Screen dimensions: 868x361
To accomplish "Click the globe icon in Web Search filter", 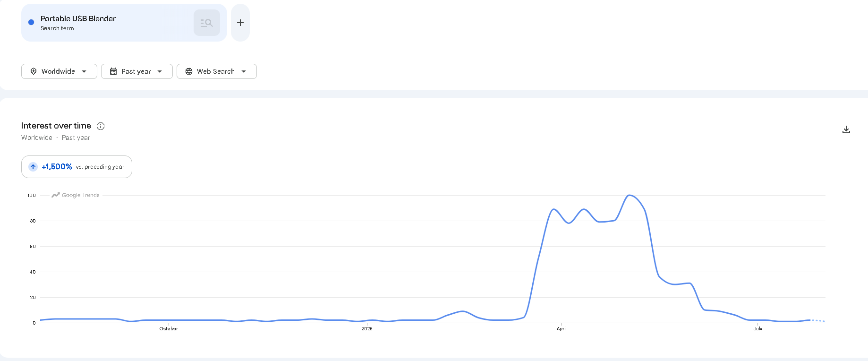I will pos(189,71).
